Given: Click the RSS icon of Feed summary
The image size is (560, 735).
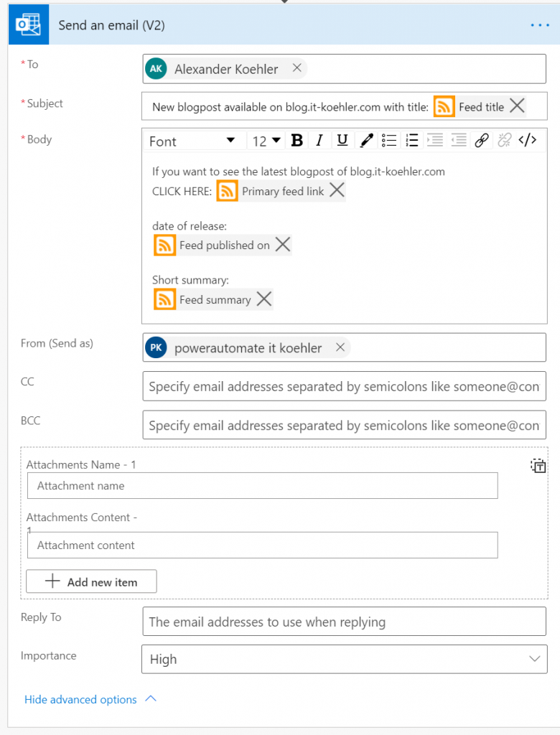Looking at the screenshot, I should tap(164, 299).
